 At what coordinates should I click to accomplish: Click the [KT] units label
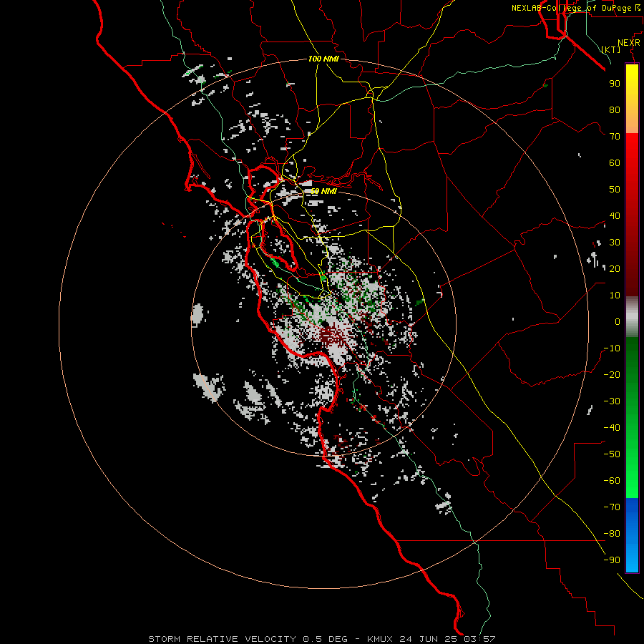[611, 49]
